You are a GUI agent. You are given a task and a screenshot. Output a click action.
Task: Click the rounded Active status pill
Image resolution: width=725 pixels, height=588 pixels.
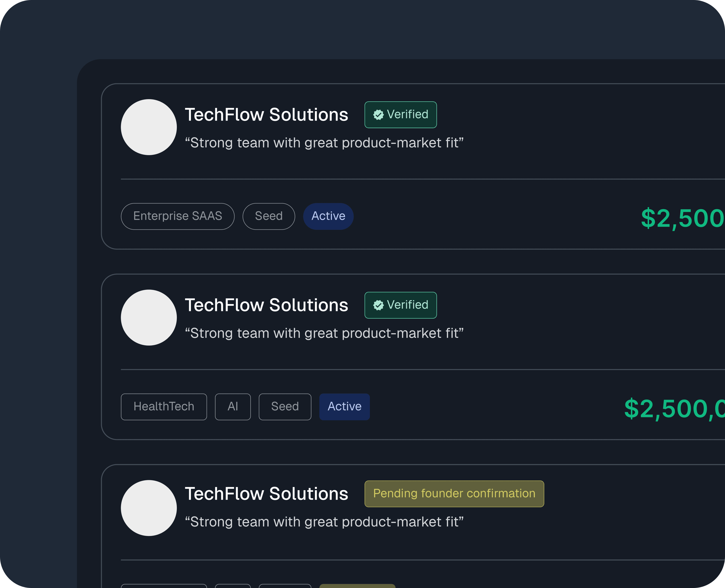click(328, 216)
